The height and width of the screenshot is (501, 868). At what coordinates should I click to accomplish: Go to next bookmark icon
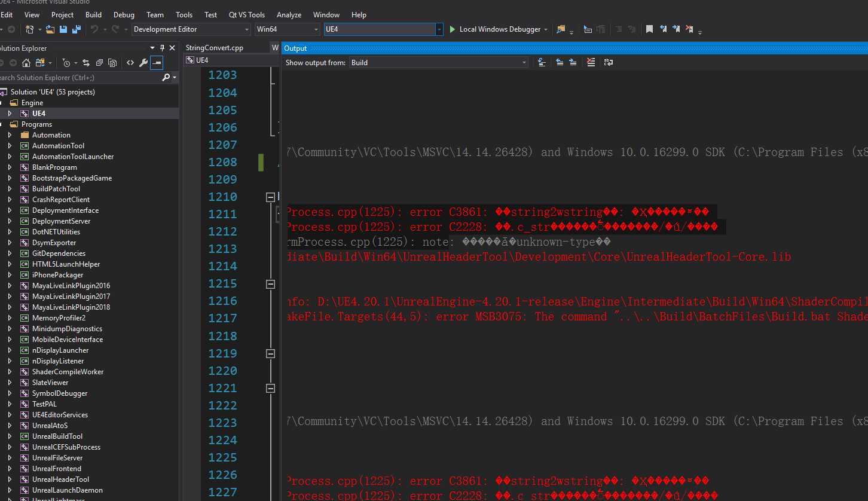676,29
